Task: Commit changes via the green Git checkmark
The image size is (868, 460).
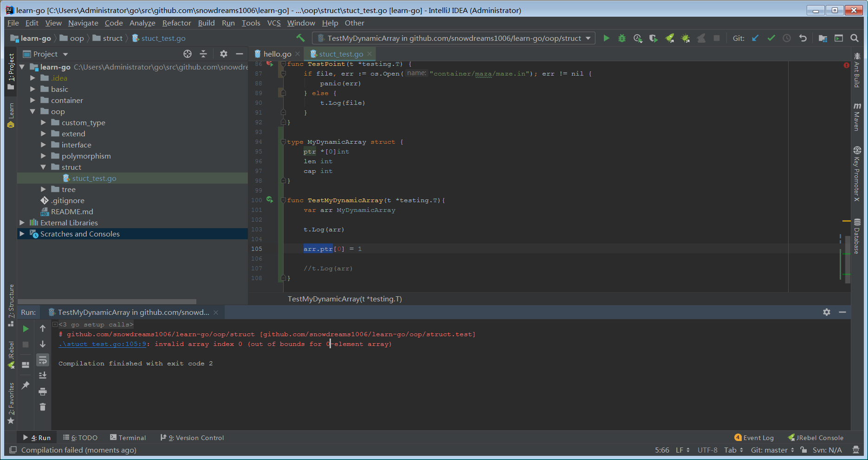Action: [x=771, y=38]
